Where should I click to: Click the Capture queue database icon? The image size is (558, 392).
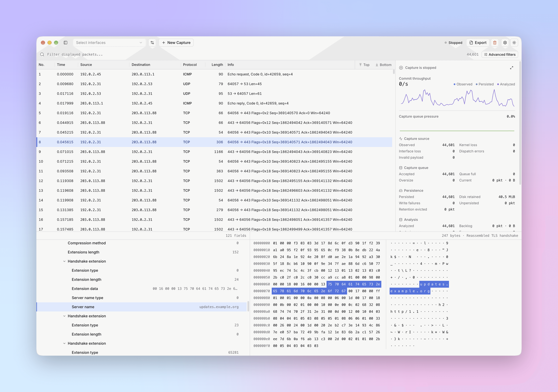(x=401, y=168)
